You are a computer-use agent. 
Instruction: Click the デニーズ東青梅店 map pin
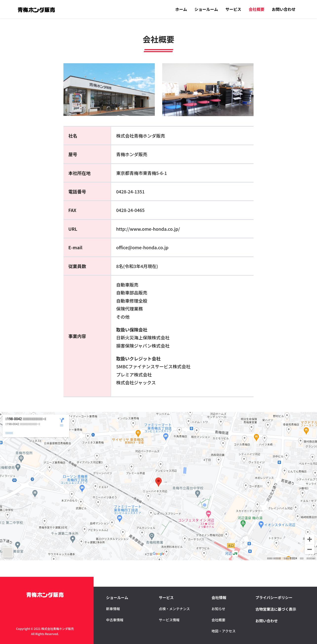[x=49, y=468]
